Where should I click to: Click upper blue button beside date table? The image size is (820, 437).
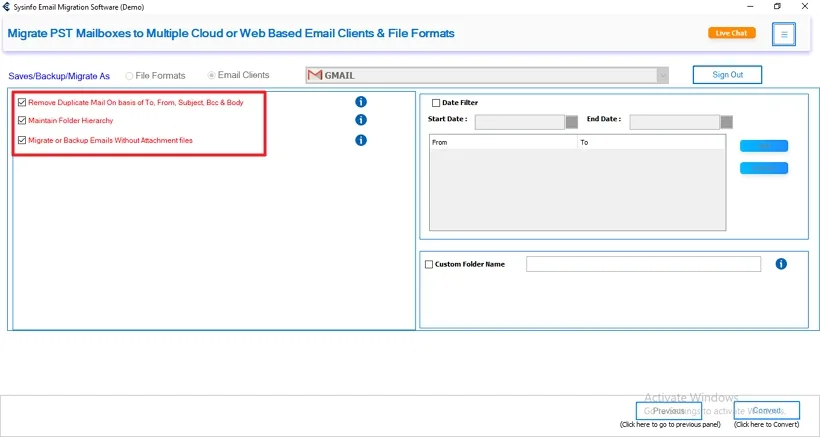point(764,146)
